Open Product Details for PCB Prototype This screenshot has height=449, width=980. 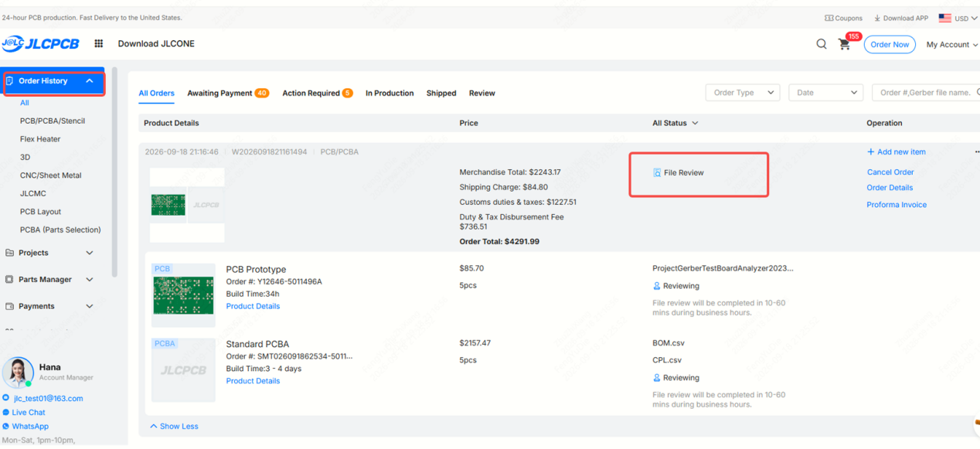pos(253,306)
